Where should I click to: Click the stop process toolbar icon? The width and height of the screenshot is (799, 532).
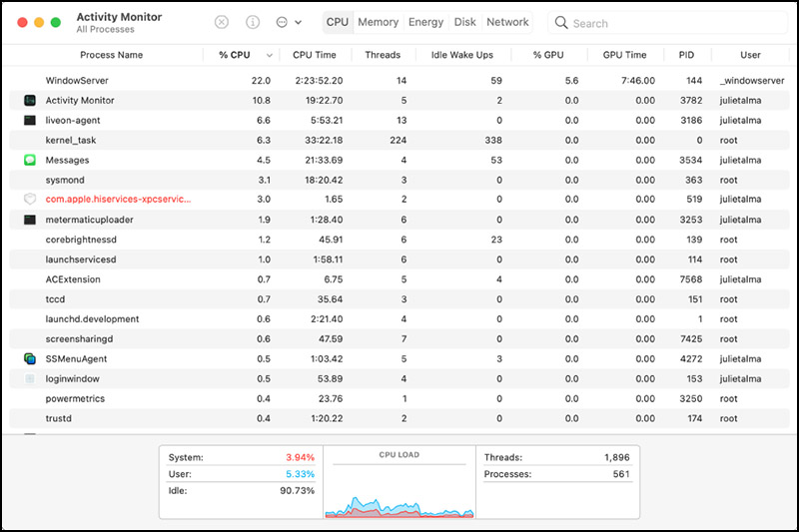(x=222, y=22)
